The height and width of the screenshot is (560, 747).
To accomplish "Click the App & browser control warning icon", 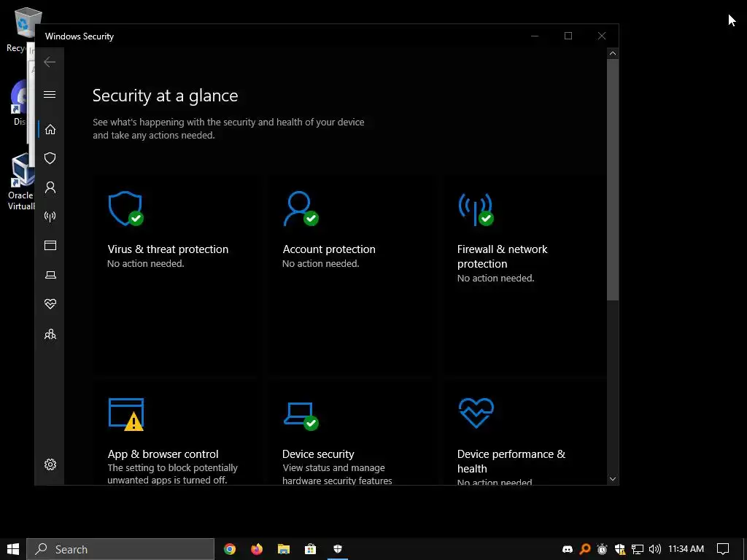I will (x=126, y=414).
